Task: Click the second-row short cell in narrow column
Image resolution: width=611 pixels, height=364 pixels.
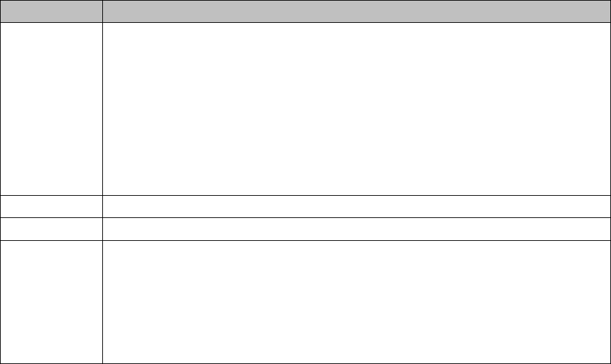Action: (51, 207)
